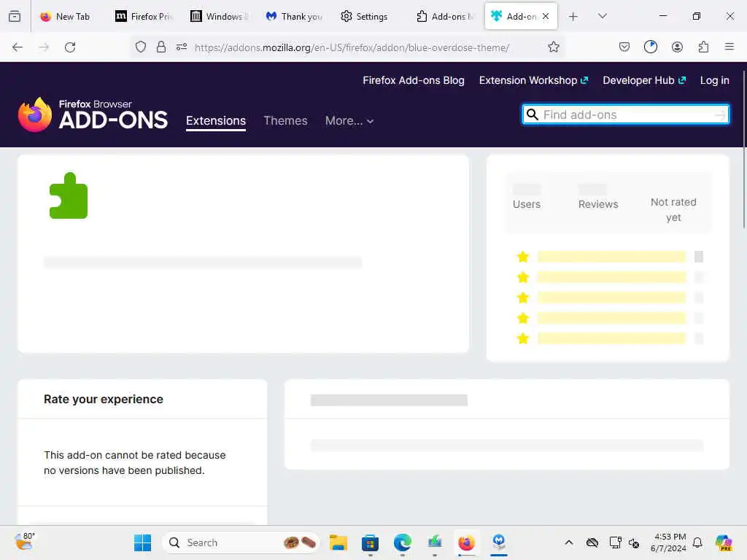The image size is (747, 560).
Task: Show hidden system tray icons
Action: [569, 542]
